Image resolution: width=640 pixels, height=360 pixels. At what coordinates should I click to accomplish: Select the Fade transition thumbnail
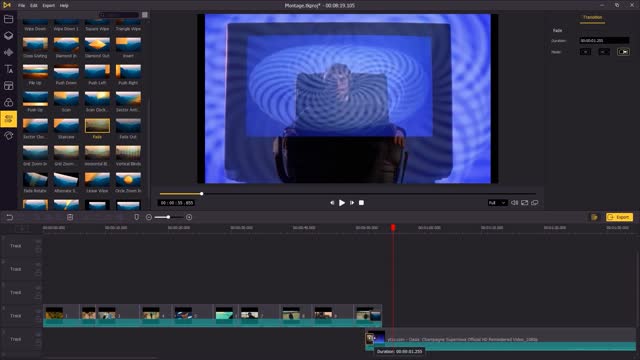[97, 126]
